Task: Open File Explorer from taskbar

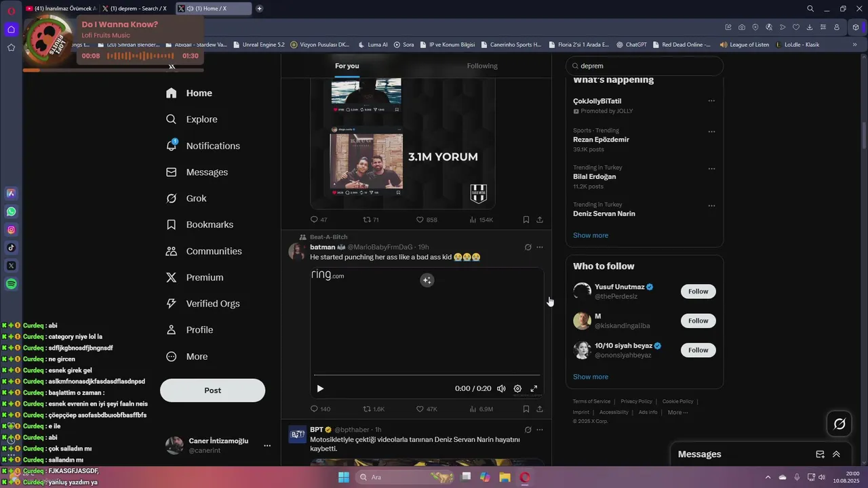Action: coord(505,477)
